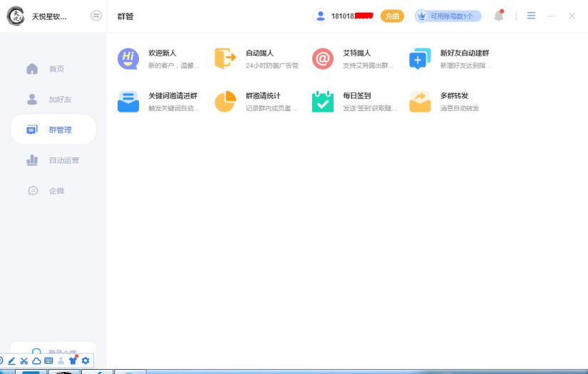Viewport: 588px width, 374px height.
Task: Click the scissors icon in the floating toolbar
Action: tap(24, 361)
